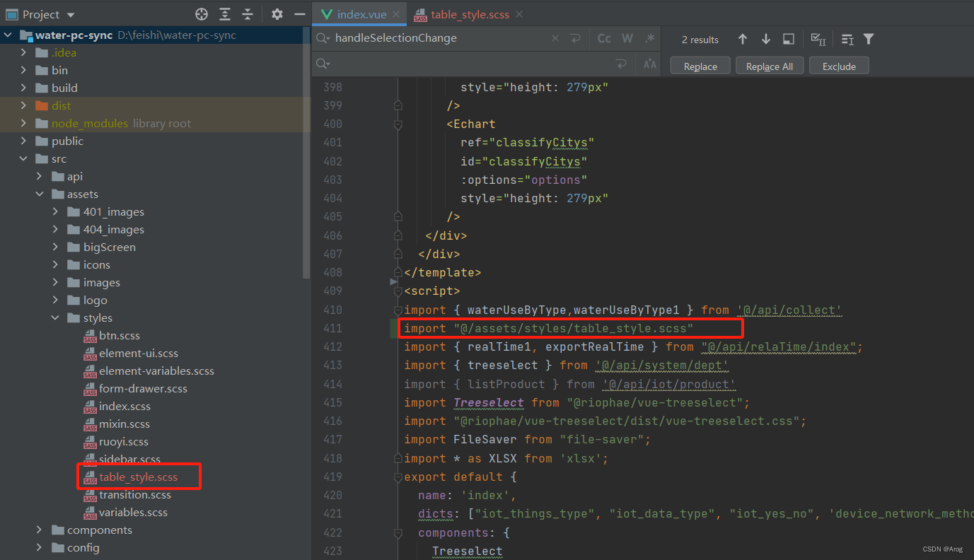Close the table_style.scss editor tab

[x=519, y=14]
